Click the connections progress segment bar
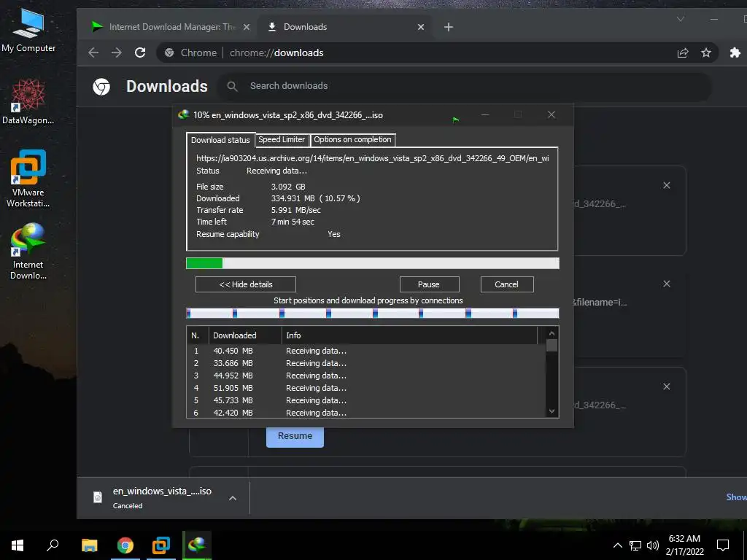This screenshot has height=560, width=747. click(x=372, y=313)
